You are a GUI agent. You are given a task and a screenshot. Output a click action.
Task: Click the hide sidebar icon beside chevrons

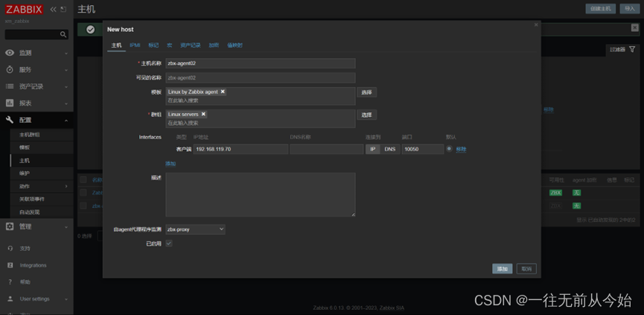63,9
